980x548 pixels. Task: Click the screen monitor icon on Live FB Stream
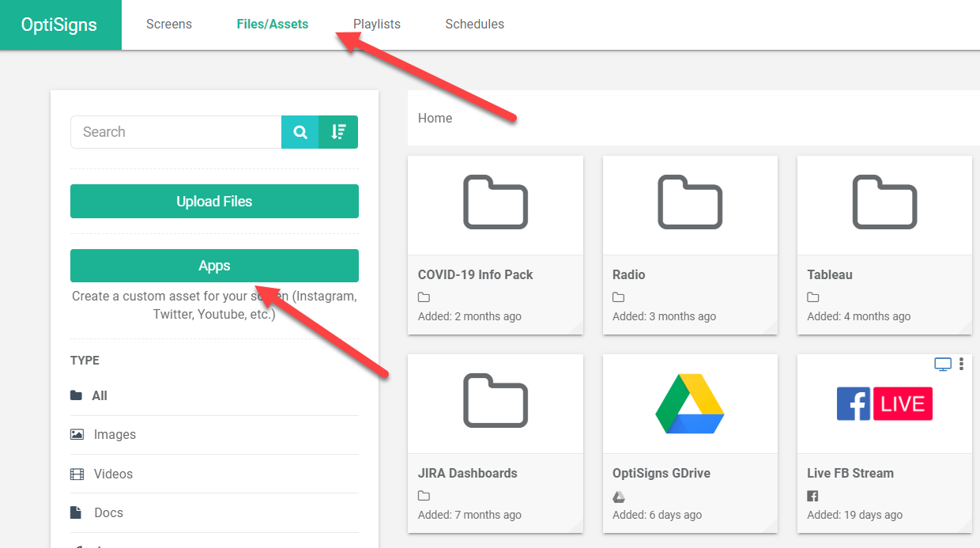[942, 364]
